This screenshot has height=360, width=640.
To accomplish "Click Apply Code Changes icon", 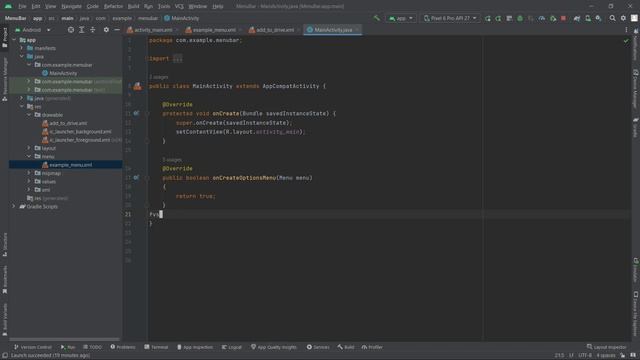I will tap(509, 18).
